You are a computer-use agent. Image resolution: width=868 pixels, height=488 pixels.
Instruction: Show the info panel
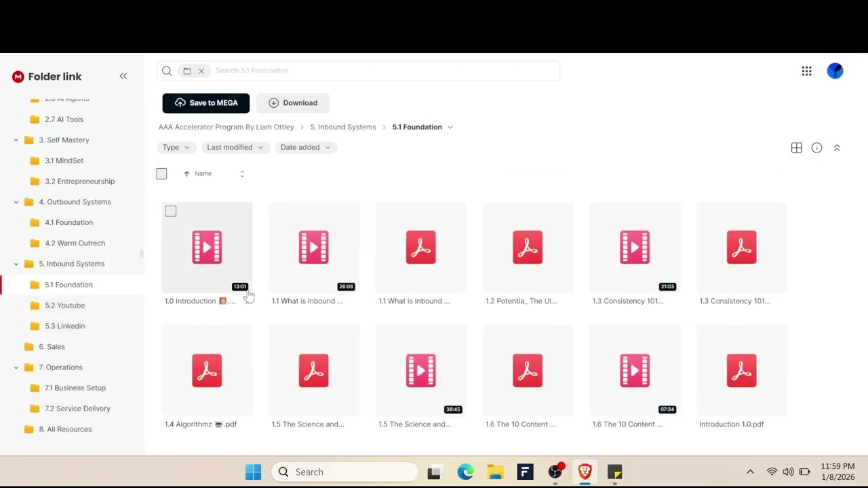(816, 148)
